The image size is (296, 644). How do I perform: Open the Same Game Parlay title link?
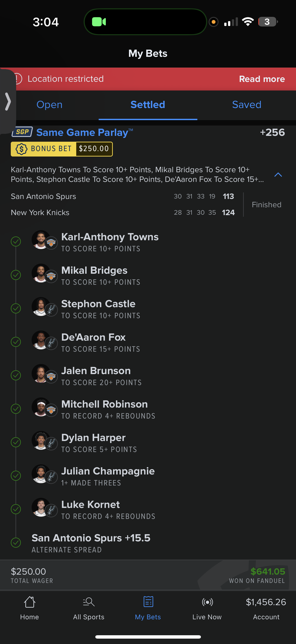(82, 132)
